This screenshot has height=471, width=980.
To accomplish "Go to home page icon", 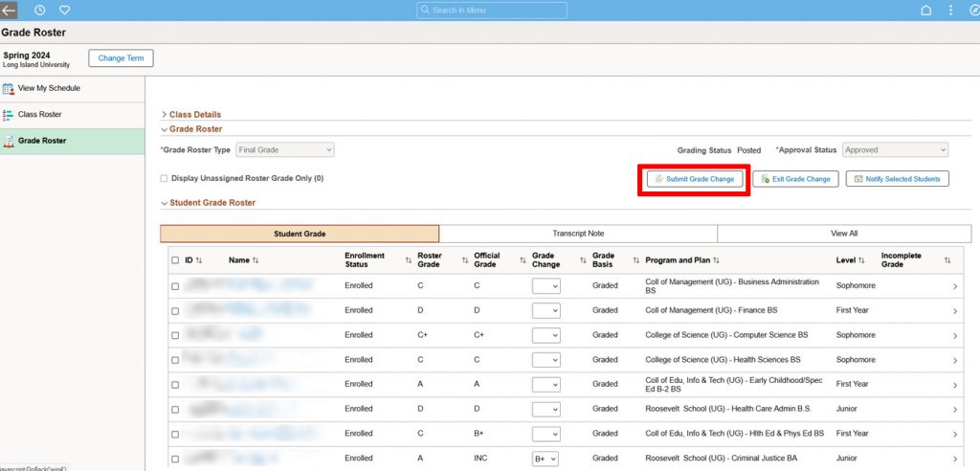I will click(x=926, y=10).
